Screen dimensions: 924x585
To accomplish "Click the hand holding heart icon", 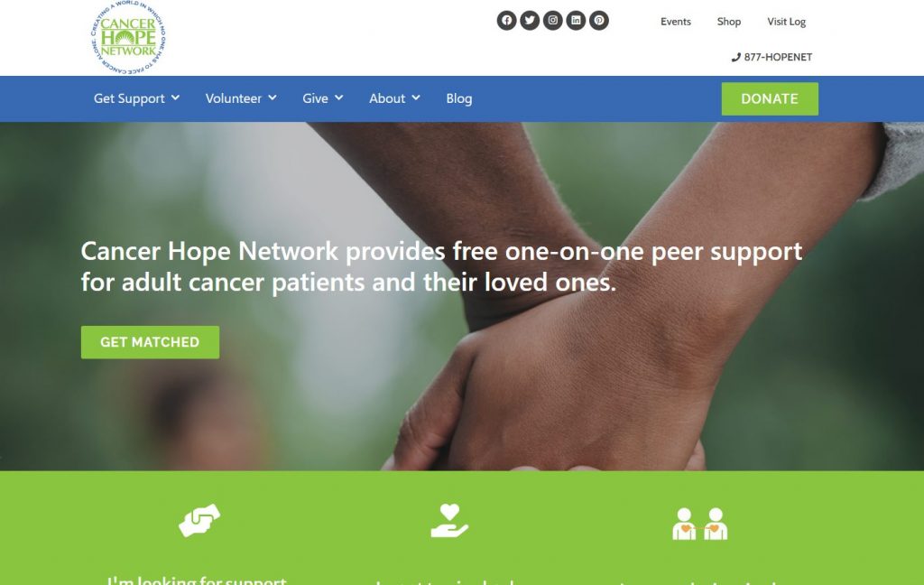I will pyautogui.click(x=449, y=520).
